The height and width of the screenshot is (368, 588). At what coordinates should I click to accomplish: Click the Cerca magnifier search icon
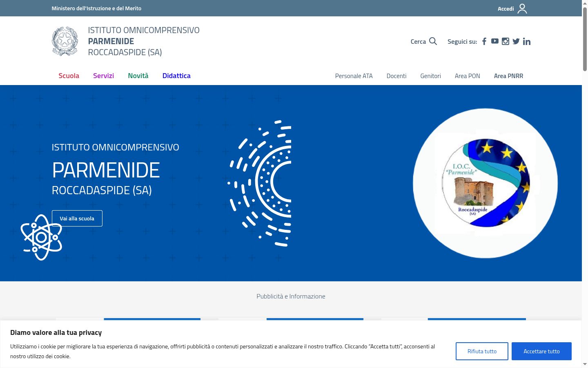coord(433,41)
